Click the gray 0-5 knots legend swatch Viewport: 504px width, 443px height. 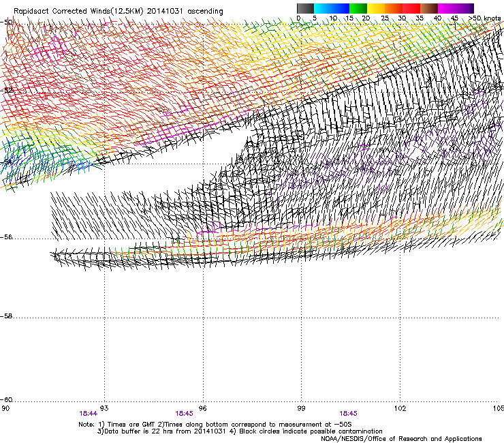305,8
